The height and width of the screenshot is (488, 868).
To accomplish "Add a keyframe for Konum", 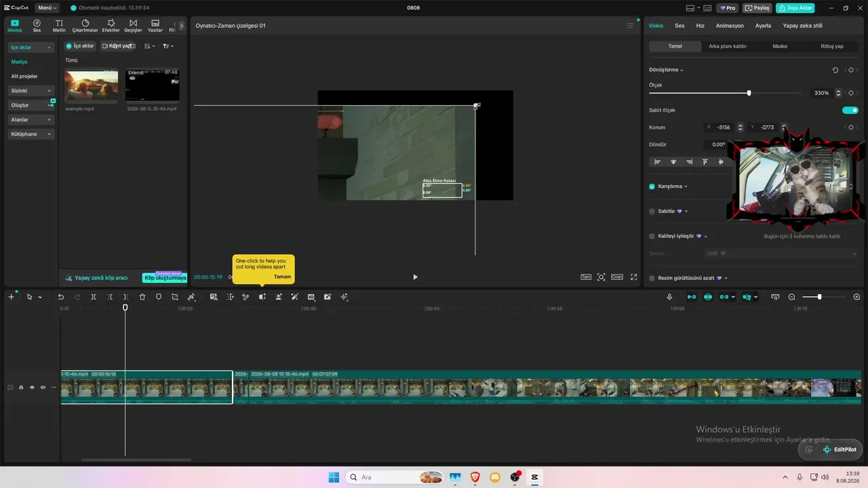I will point(850,127).
